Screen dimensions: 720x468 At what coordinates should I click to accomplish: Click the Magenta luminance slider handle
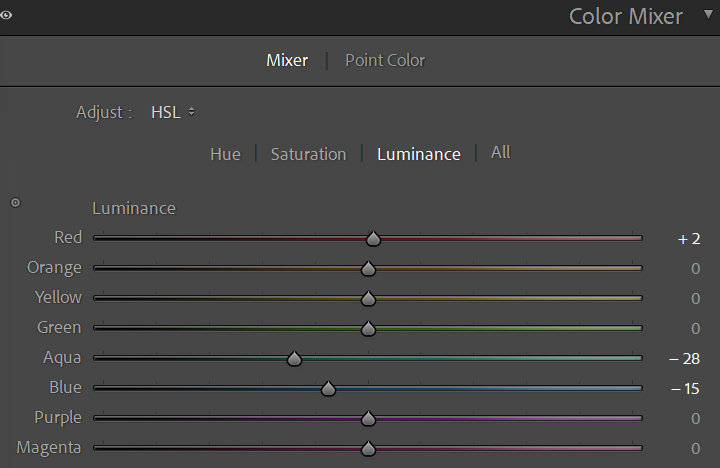tap(368, 448)
